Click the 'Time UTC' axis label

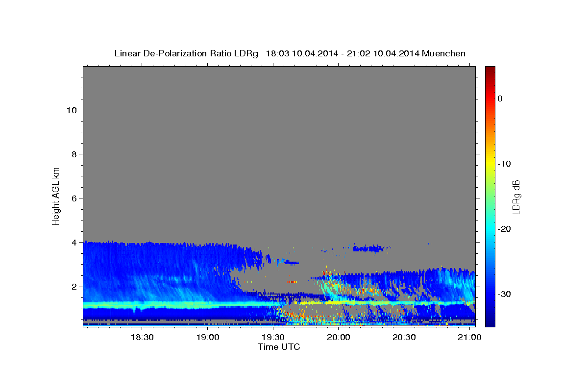pos(279,347)
